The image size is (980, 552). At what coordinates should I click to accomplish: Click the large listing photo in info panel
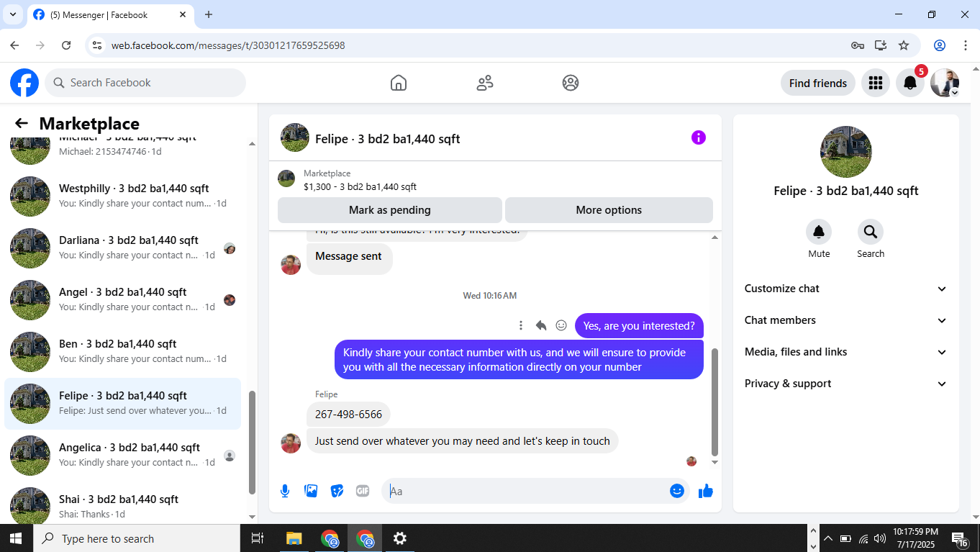(846, 152)
